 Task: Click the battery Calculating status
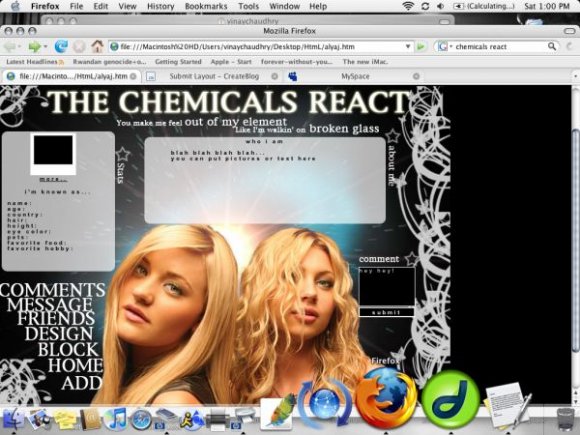(484, 6)
